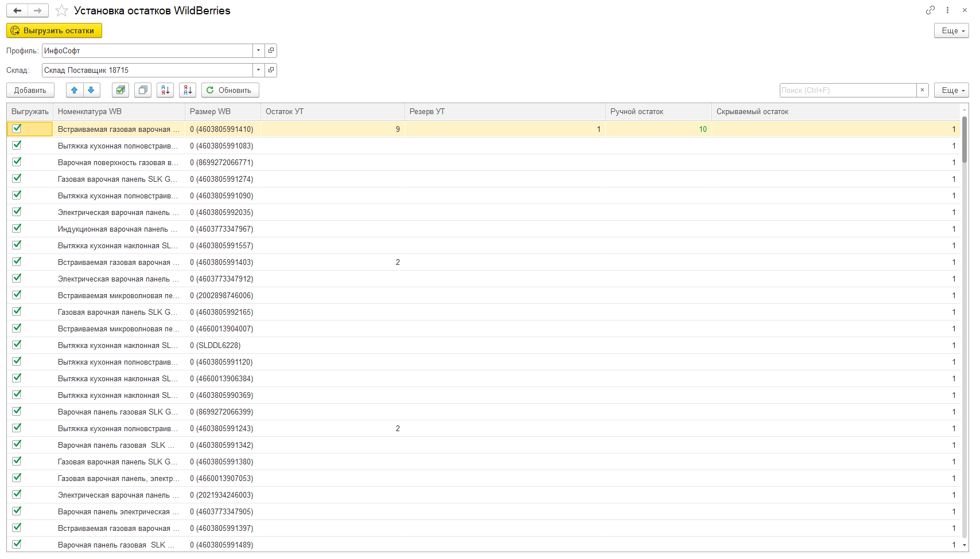Add this form to favorites with the star
Image resolution: width=980 pixels, height=559 pixels.
(62, 11)
